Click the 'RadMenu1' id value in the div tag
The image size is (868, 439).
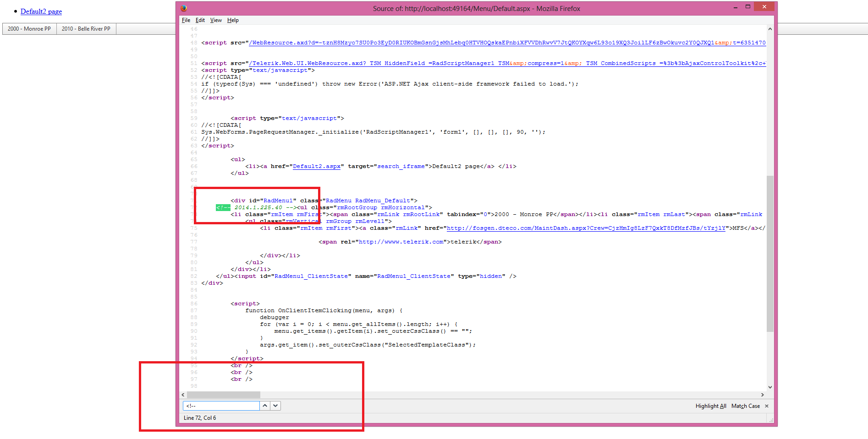pyautogui.click(x=278, y=201)
